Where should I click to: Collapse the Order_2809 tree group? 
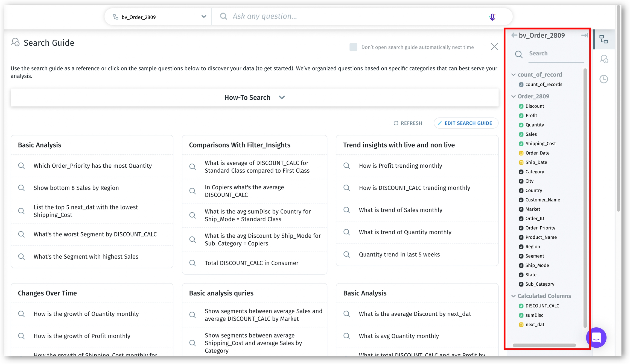coord(514,96)
